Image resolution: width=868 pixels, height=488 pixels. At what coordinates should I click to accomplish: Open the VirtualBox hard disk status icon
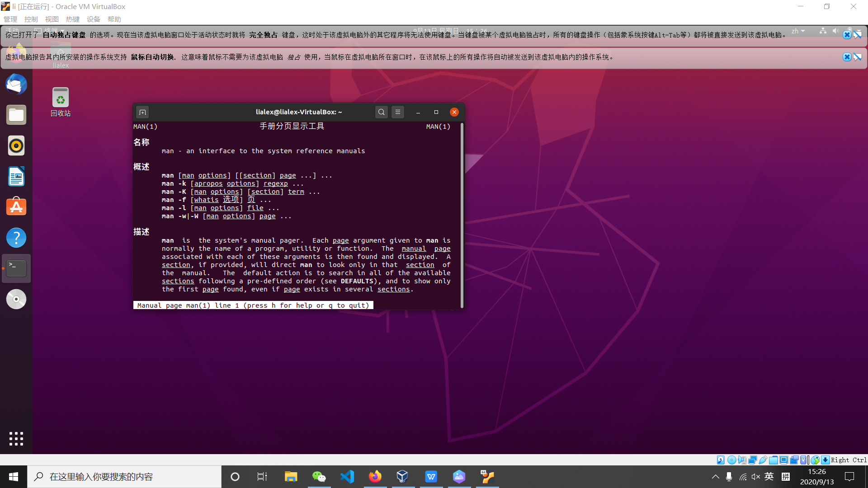[721, 460]
